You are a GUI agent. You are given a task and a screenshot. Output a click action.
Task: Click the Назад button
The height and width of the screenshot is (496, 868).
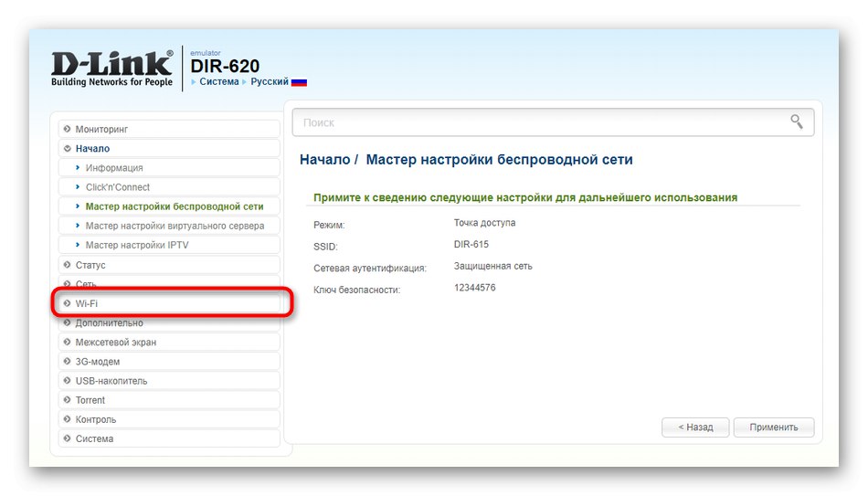point(695,427)
